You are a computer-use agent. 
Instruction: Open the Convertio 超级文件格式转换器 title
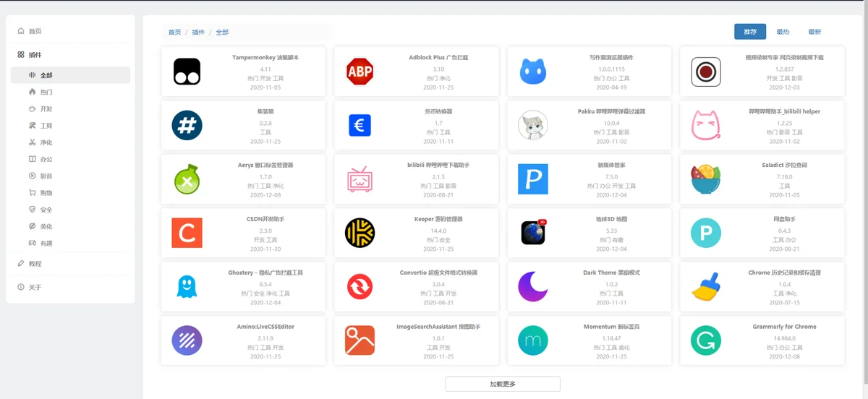438,273
